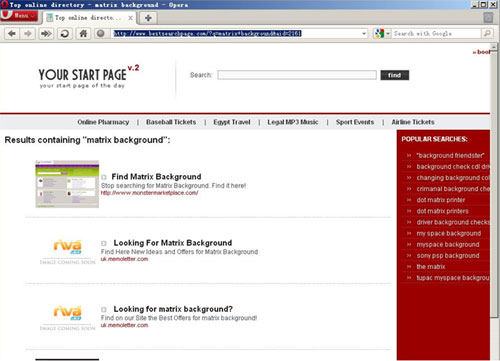
Task: Click the small icon before 'Find Matrix Background'
Action: click(104, 177)
